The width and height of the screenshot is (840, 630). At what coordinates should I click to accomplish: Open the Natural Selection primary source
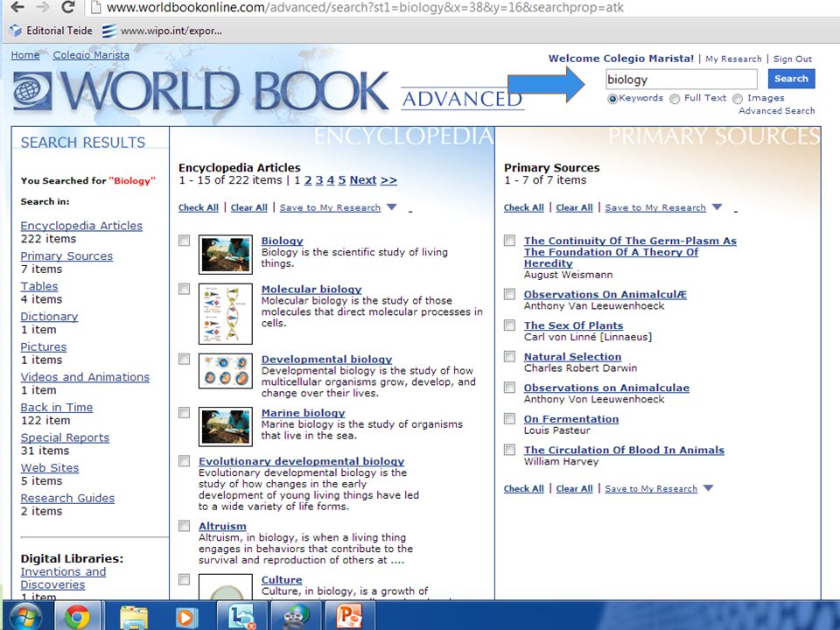click(x=572, y=357)
